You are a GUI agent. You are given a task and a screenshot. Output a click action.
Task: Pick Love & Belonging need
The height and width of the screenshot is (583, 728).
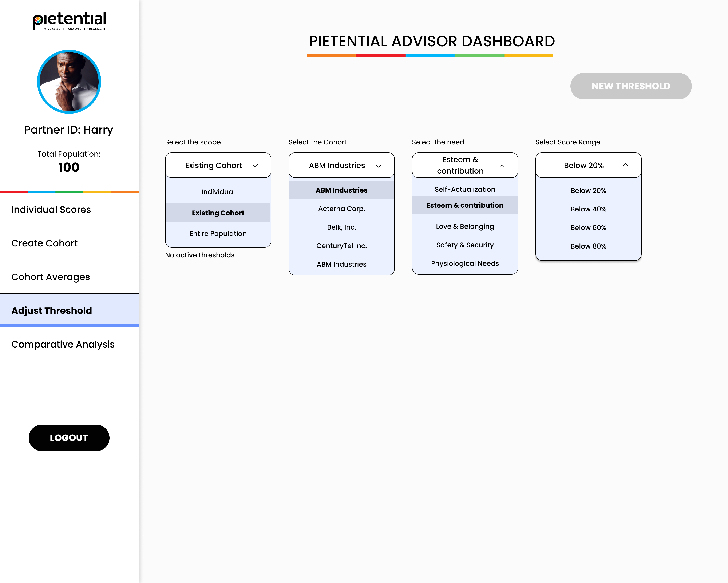pyautogui.click(x=465, y=226)
